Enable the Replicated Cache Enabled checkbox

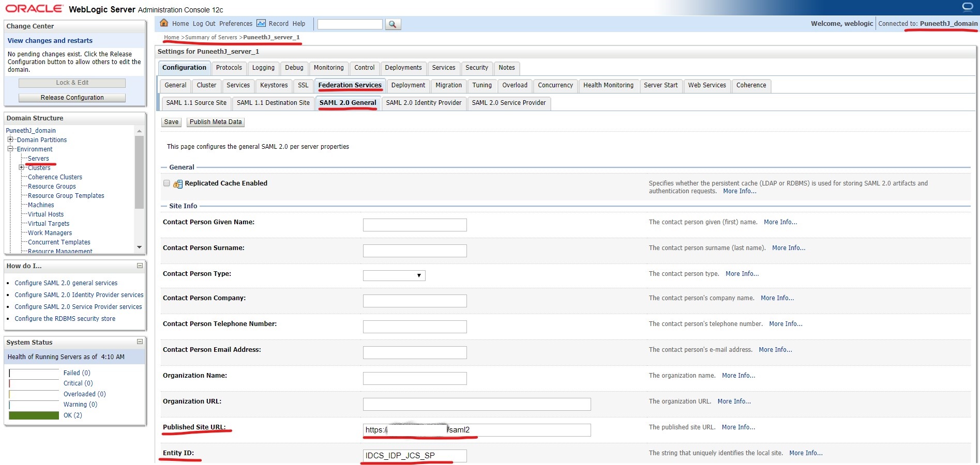point(167,183)
